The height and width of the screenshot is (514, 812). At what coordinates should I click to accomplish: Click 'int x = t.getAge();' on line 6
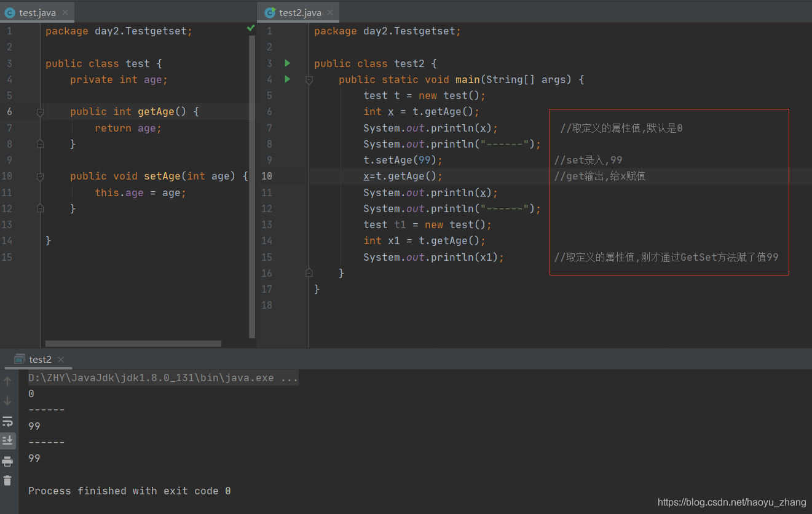pyautogui.click(x=421, y=111)
